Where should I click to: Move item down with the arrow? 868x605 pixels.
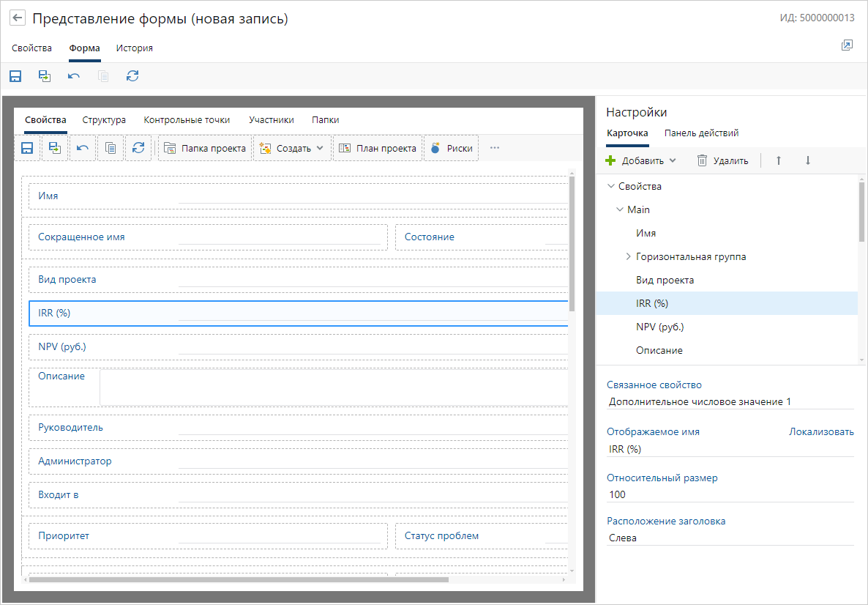click(x=808, y=160)
